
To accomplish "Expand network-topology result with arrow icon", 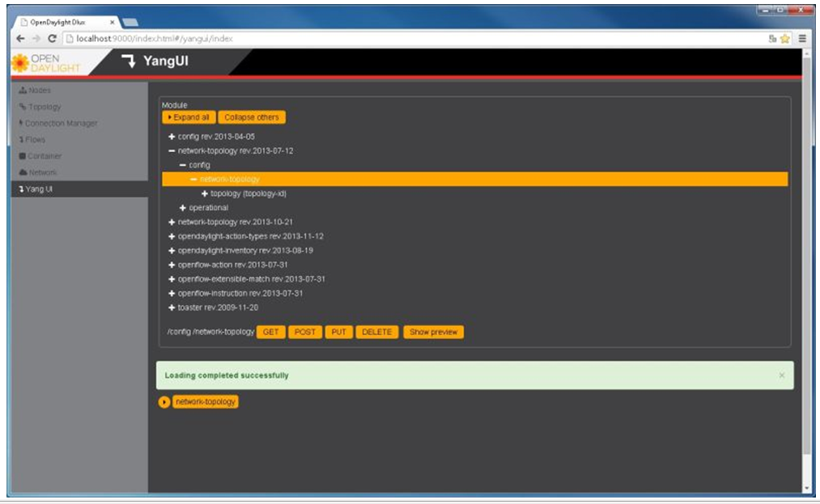I will [164, 402].
